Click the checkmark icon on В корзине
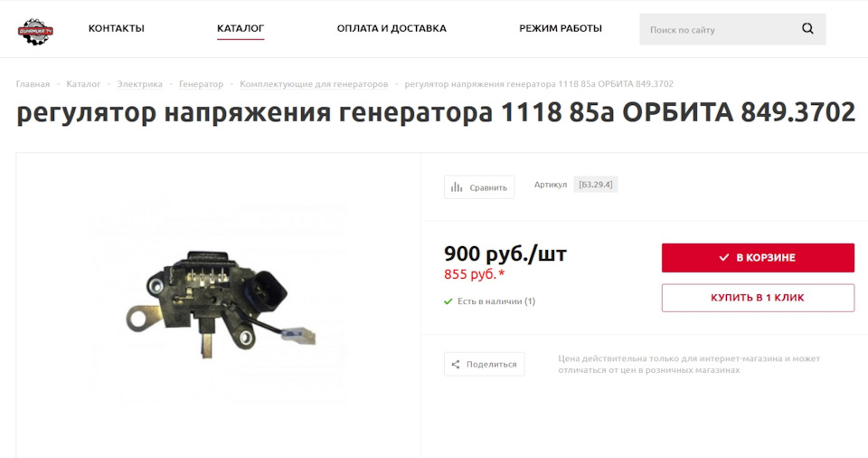 (x=723, y=257)
